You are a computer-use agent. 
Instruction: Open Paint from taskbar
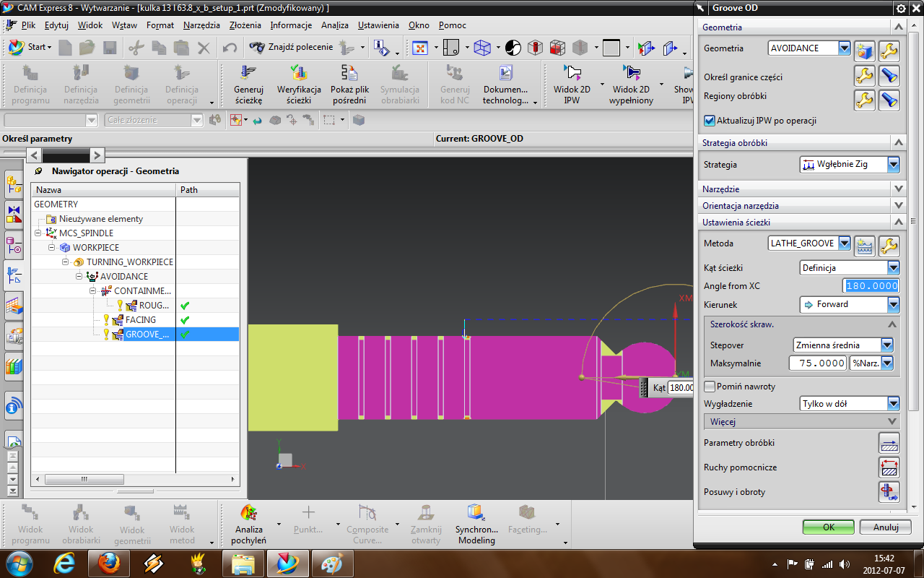[333, 562]
